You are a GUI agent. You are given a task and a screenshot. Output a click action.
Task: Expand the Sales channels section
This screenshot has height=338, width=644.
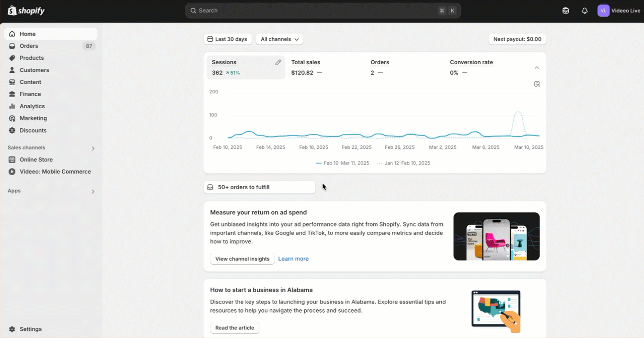coord(93,148)
